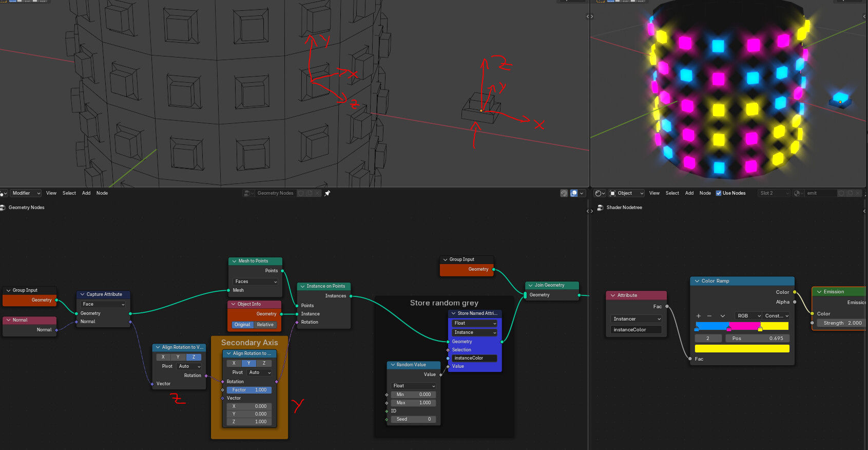Open Add menu in geometry node editor

click(86, 193)
